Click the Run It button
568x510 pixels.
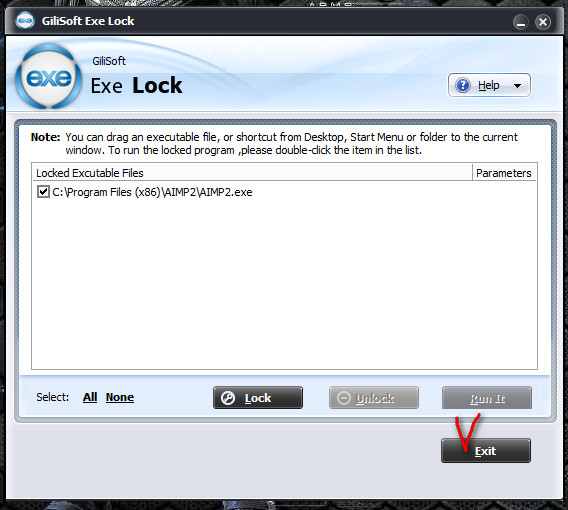pyautogui.click(x=487, y=398)
